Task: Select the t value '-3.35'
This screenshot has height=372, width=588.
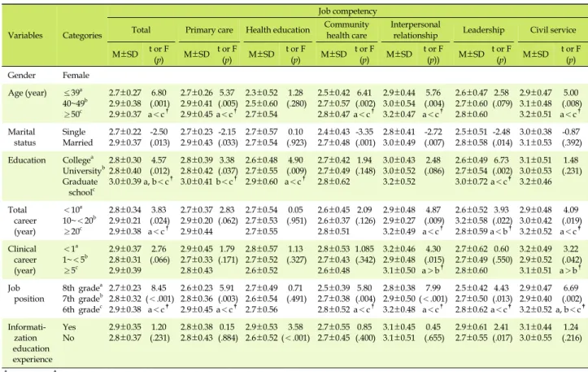Action: pyautogui.click(x=365, y=132)
